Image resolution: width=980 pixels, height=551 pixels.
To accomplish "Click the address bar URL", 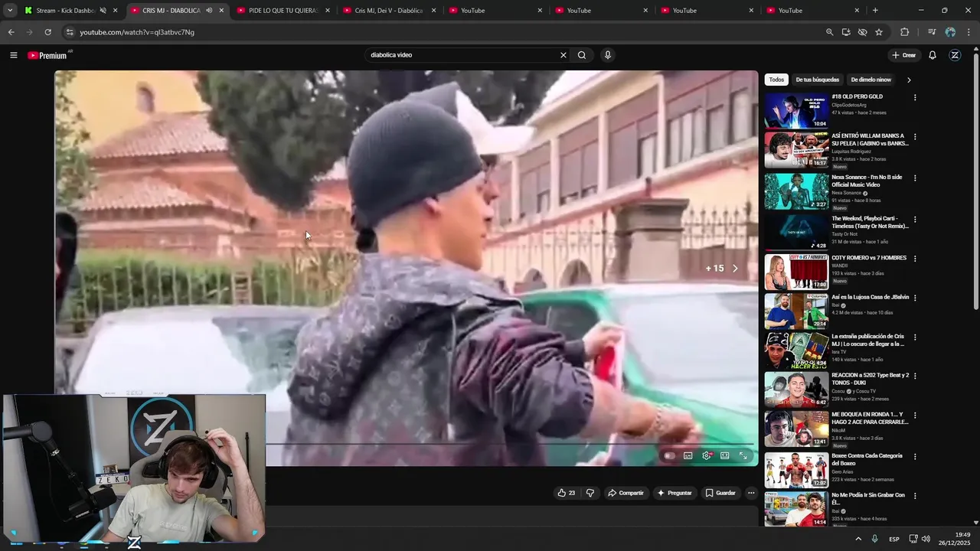I will pos(137,32).
